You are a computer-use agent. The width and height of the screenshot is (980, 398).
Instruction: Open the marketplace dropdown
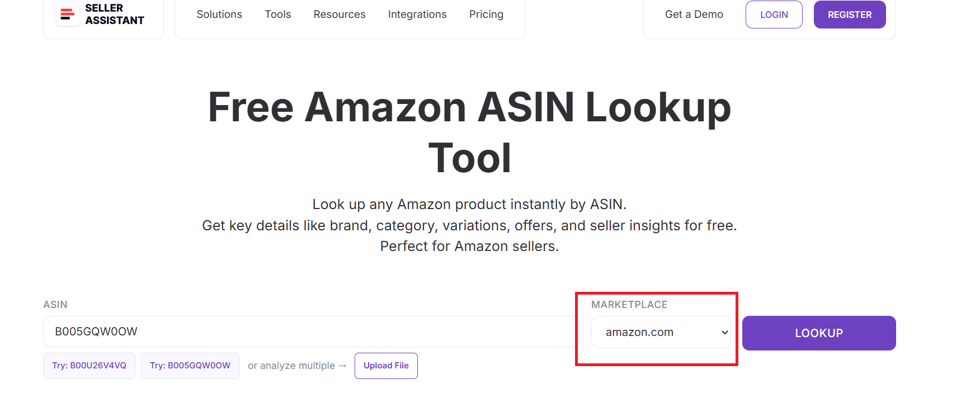(x=660, y=331)
